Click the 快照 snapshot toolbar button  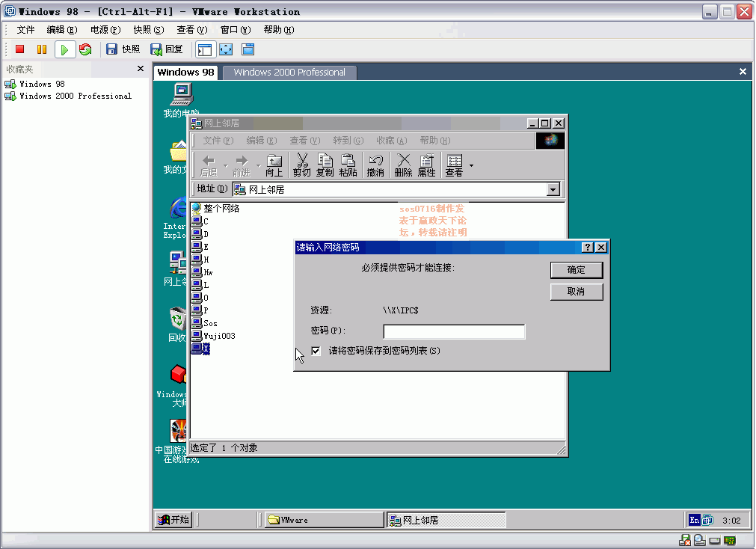coord(123,49)
